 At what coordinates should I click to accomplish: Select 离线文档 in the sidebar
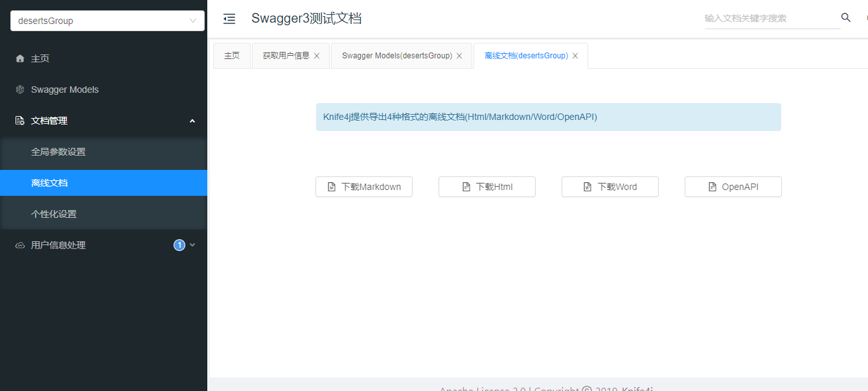pyautogui.click(x=104, y=183)
